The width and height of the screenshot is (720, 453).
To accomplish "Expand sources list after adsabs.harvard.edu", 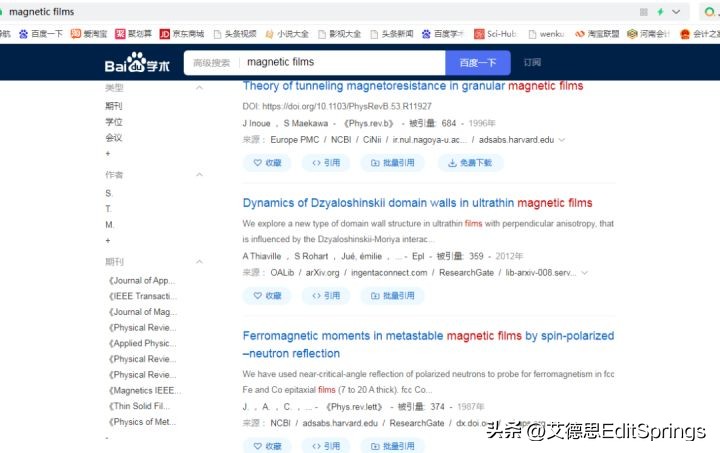I will tap(562, 140).
